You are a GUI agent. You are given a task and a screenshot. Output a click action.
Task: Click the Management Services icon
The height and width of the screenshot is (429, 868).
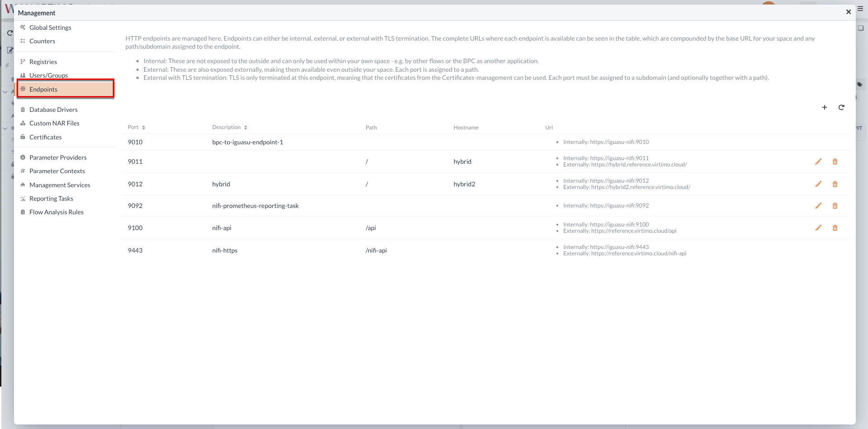click(x=23, y=185)
